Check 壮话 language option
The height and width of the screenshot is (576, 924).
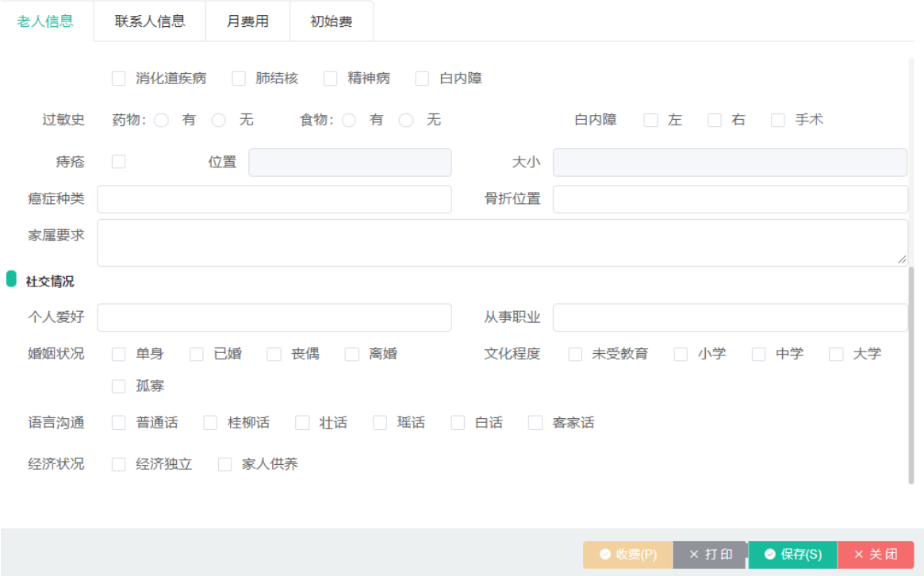click(x=302, y=423)
